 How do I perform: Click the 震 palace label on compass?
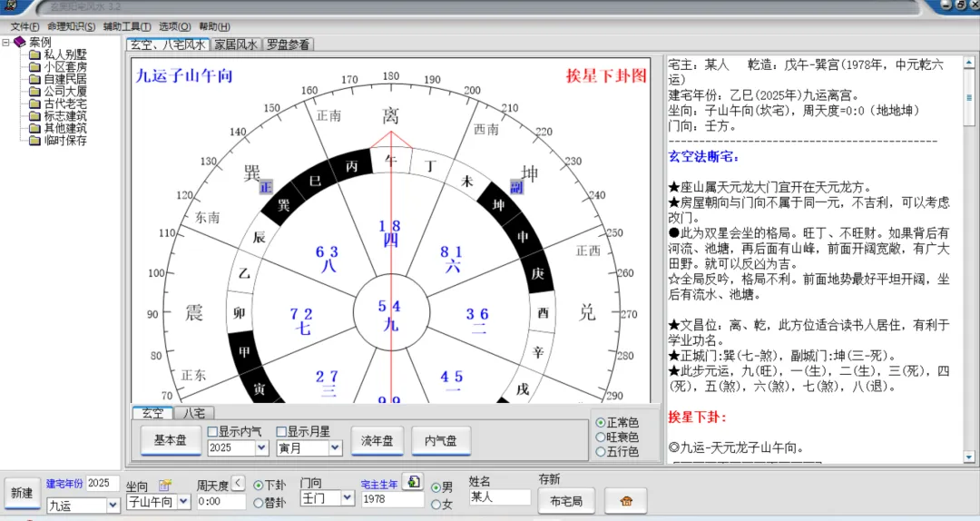pos(194,312)
